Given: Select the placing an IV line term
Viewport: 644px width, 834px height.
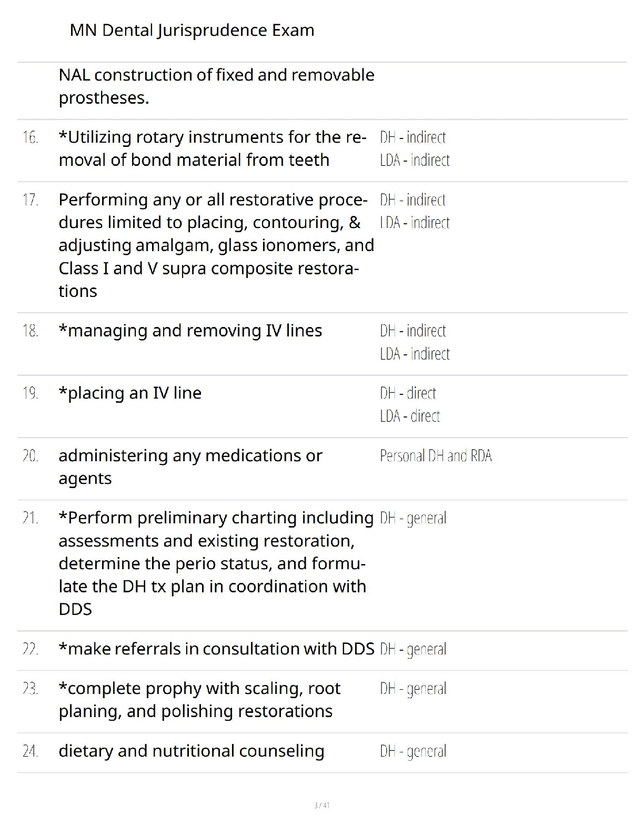Looking at the screenshot, I should (130, 393).
